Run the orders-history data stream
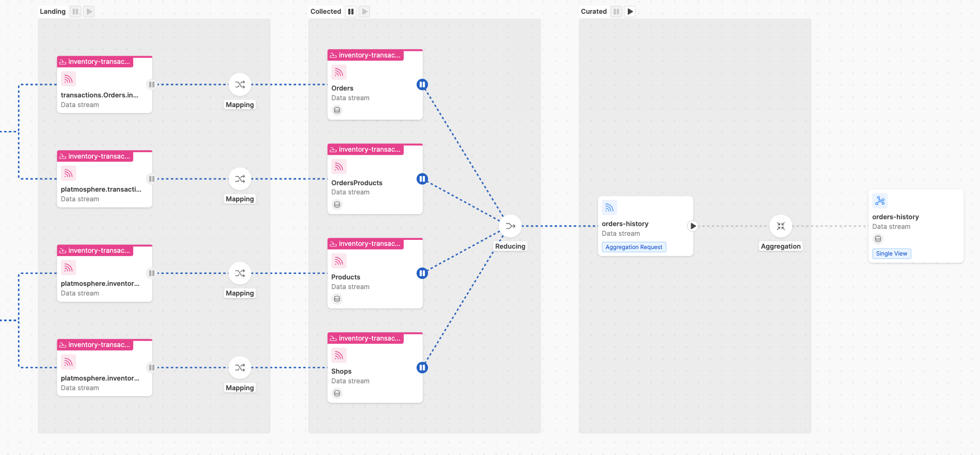This screenshot has height=455, width=980. [693, 226]
